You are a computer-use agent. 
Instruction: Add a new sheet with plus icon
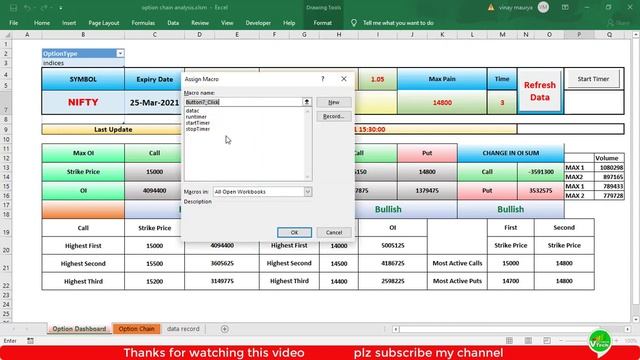click(x=224, y=329)
